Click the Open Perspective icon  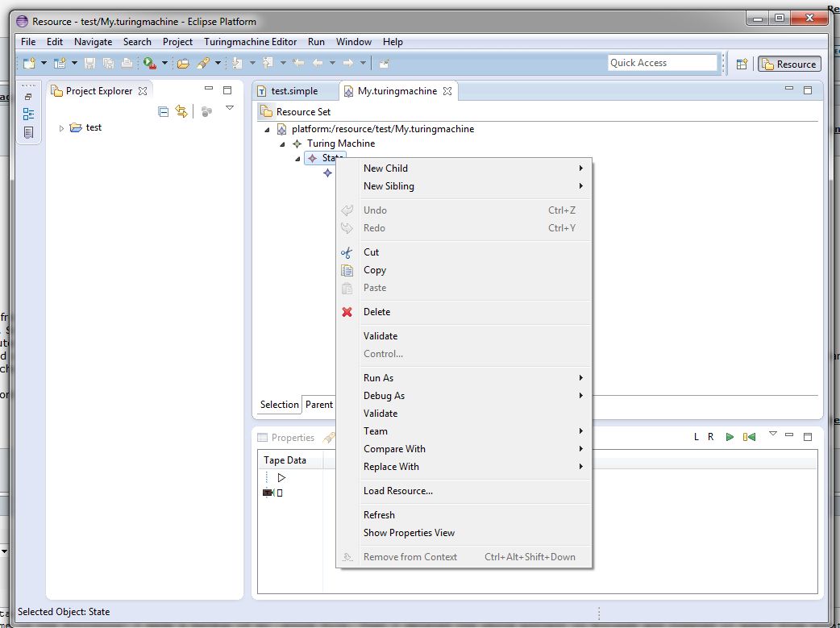pos(742,64)
